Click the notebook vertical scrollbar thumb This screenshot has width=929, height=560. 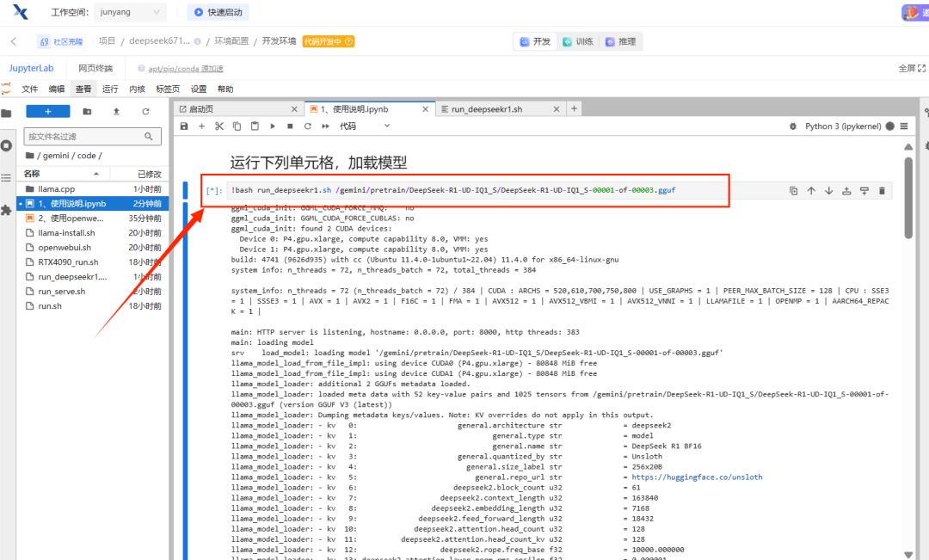[908, 197]
